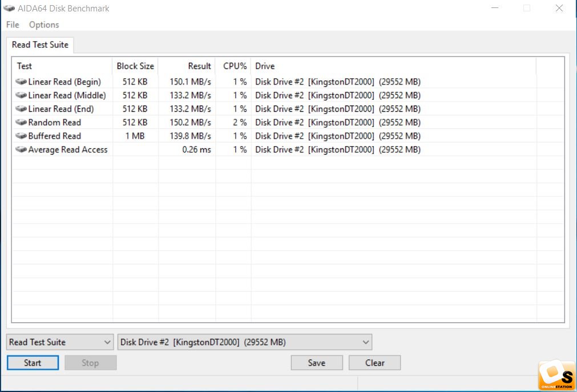Select the Average Read Access drive icon
This screenshot has width=577, height=392.
click(21, 149)
